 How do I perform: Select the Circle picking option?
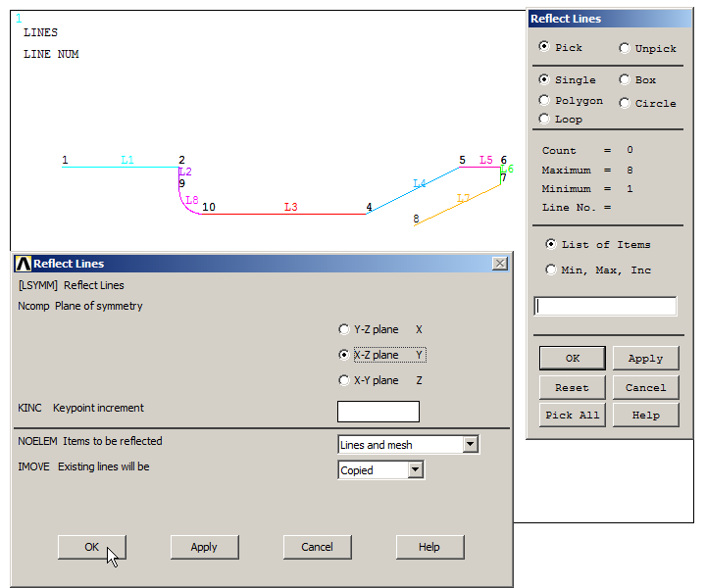625,103
